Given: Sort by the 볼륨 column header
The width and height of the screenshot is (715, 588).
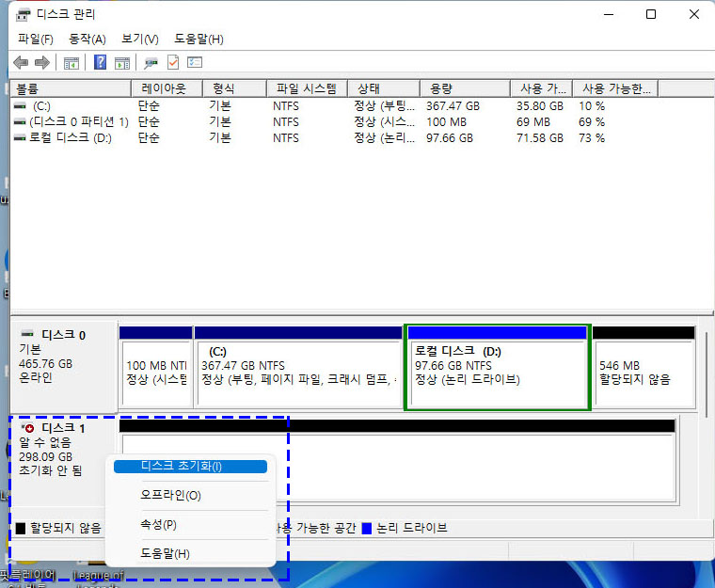Looking at the screenshot, I should [x=71, y=88].
